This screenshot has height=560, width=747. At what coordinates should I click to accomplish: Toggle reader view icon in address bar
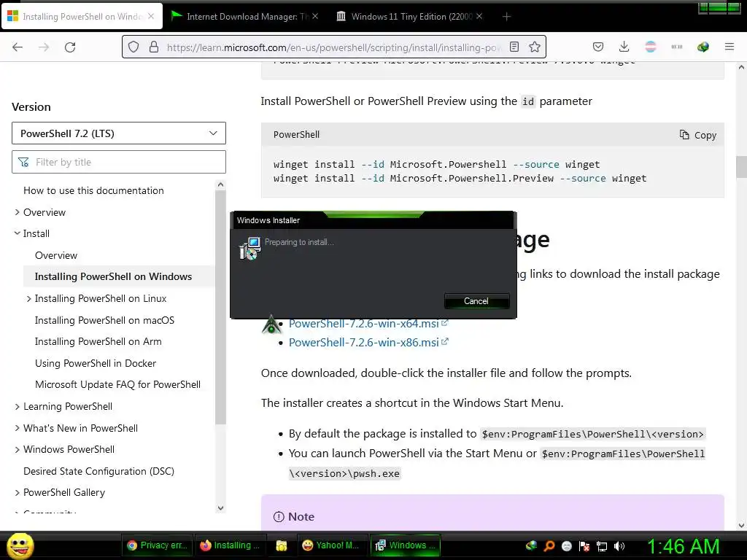click(x=514, y=47)
